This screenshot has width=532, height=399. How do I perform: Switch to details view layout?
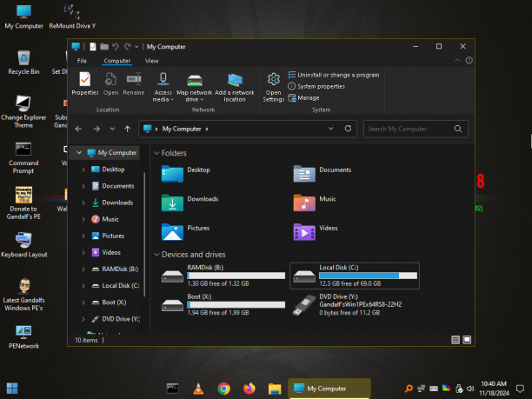(456, 340)
